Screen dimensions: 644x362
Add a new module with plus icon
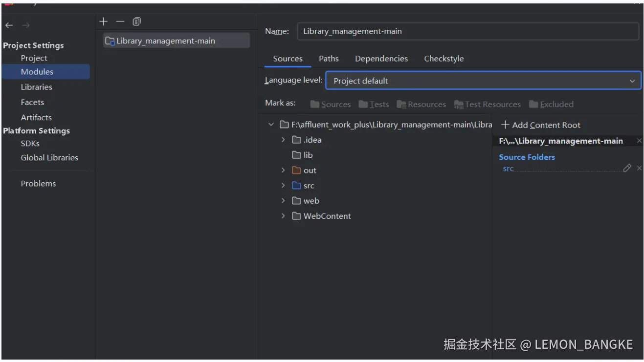tap(103, 21)
